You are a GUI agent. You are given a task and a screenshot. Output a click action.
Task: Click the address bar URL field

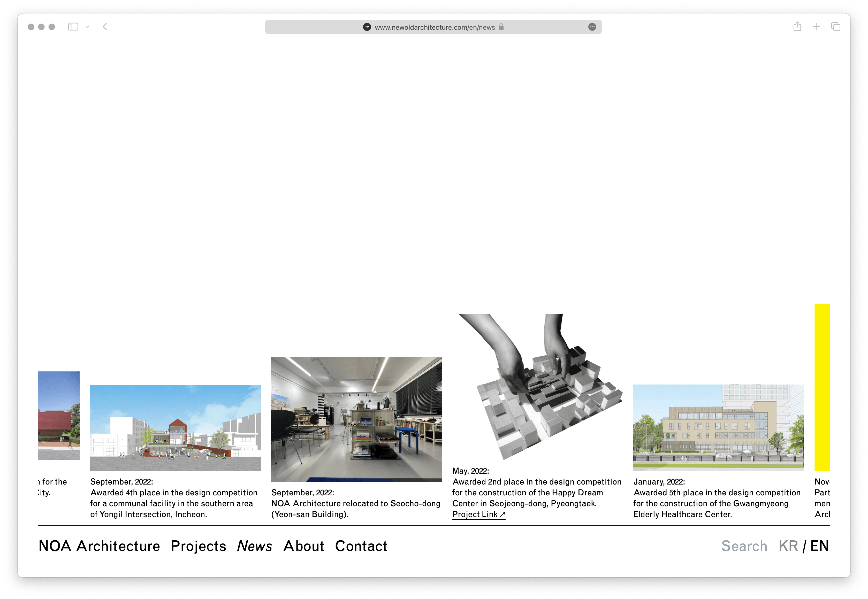[434, 27]
